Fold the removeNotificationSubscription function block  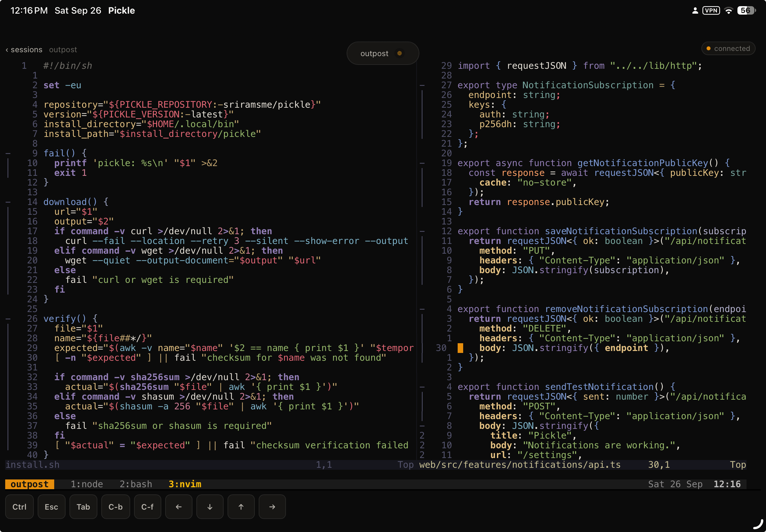click(422, 309)
